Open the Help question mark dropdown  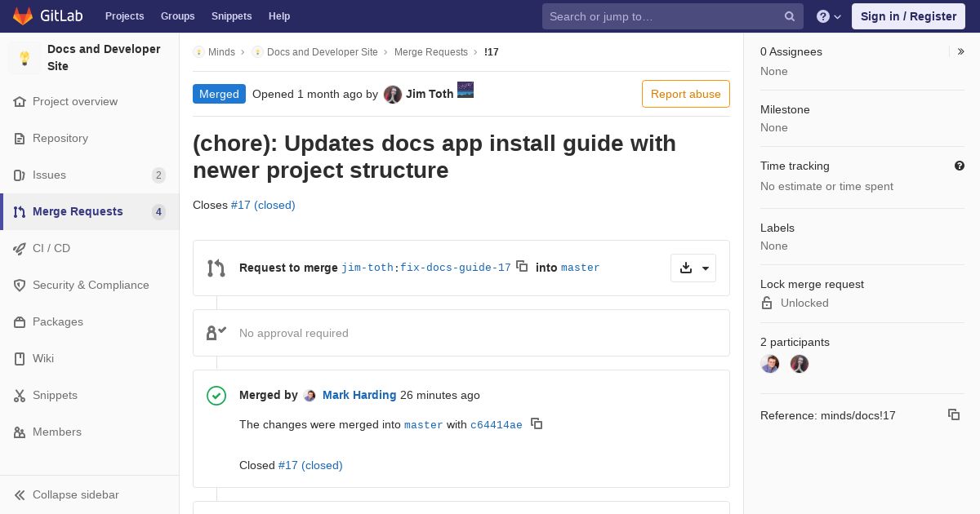pyautogui.click(x=829, y=16)
